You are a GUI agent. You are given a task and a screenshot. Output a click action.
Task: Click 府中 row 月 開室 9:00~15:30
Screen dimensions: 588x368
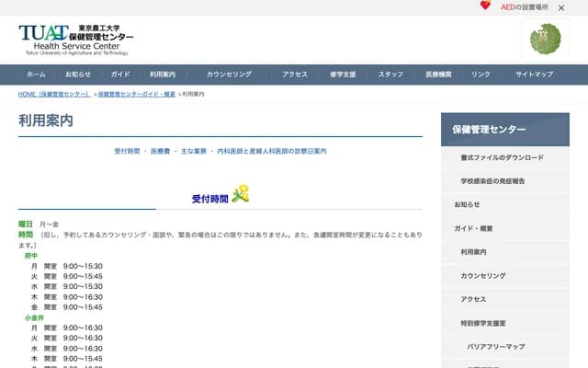(x=67, y=266)
